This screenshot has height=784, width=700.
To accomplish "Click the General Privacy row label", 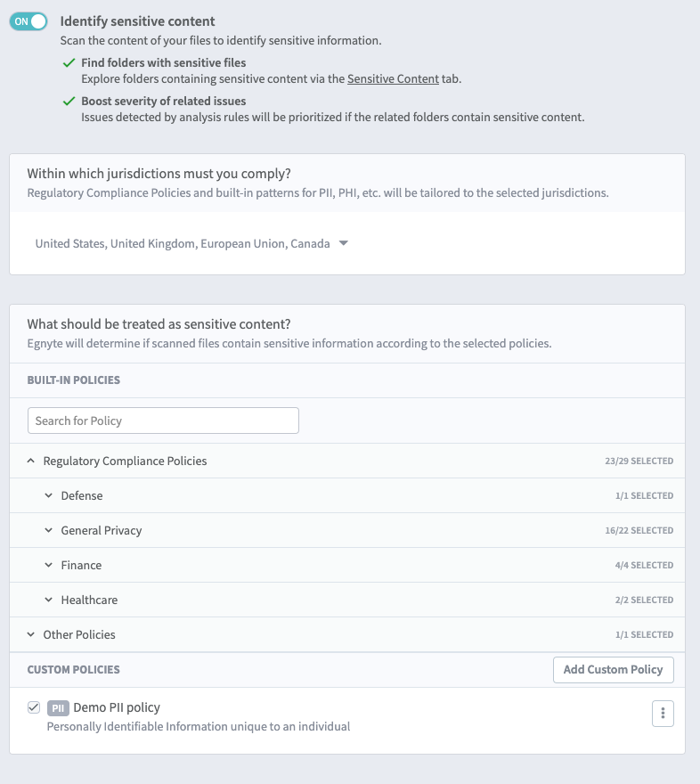I will tap(102, 531).
